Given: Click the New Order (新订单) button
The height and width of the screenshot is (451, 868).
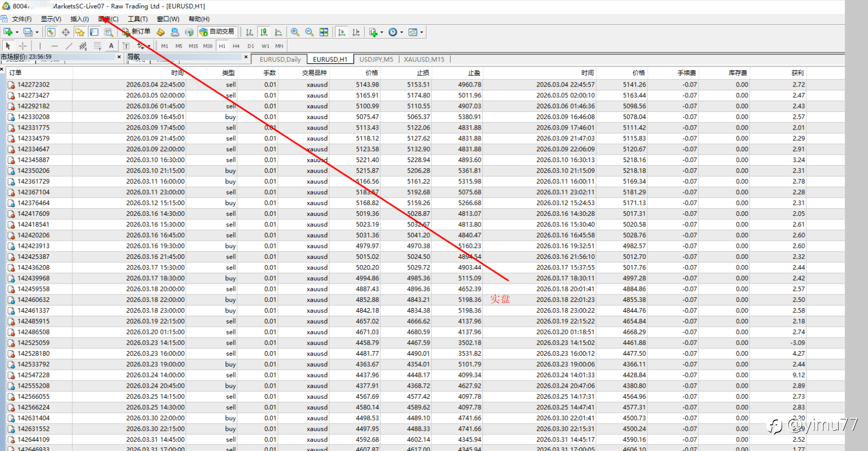Looking at the screenshot, I should (136, 32).
